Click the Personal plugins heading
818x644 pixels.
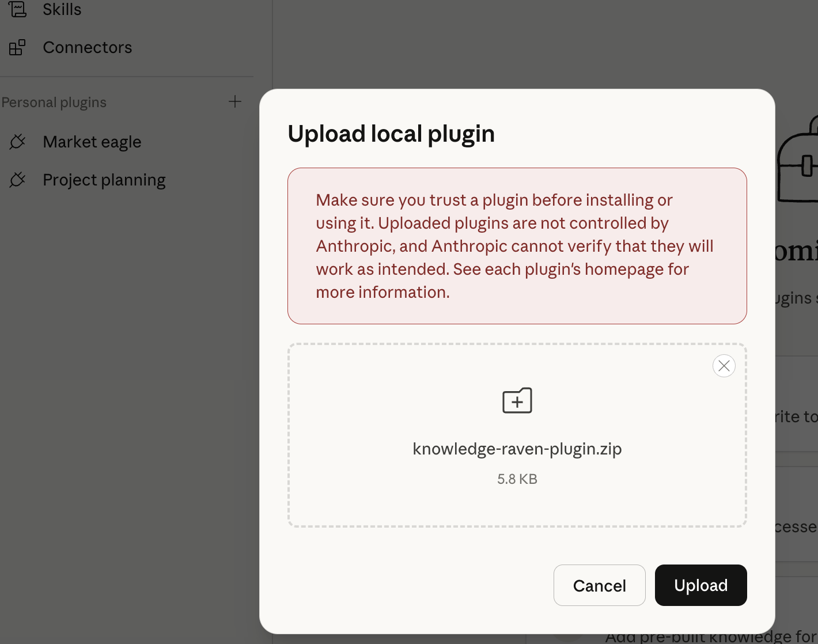click(x=54, y=103)
